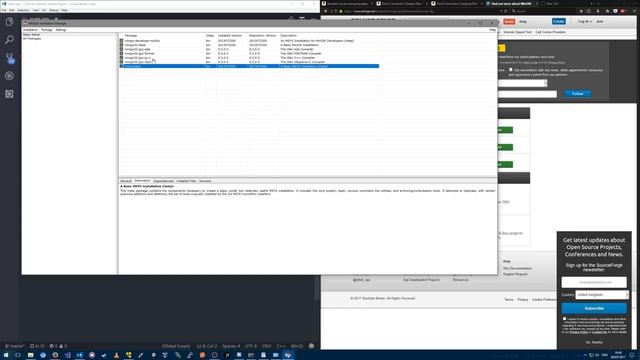Click the blue Create button on SourceForge
The height and width of the screenshot is (360, 640).
(x=558, y=21)
